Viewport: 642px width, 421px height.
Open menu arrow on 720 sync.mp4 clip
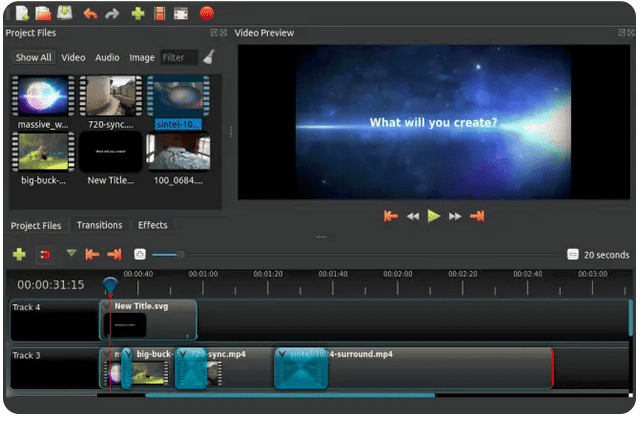click(x=183, y=353)
